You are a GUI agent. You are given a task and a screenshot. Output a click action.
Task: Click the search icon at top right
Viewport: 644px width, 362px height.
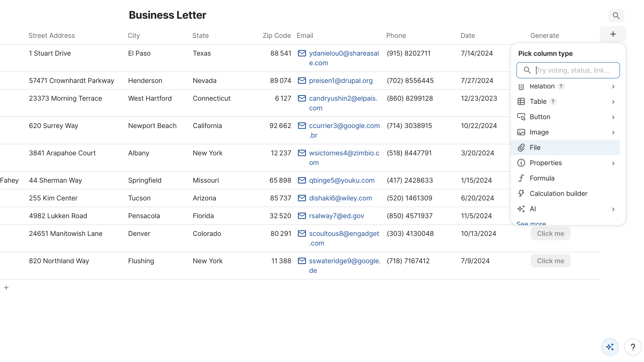616,16
